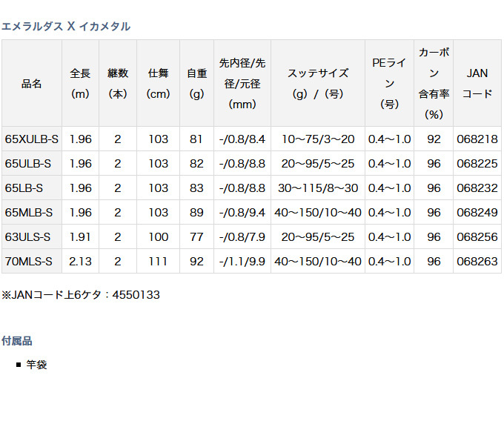Click sutte size 30~115/8~30

click(318, 188)
